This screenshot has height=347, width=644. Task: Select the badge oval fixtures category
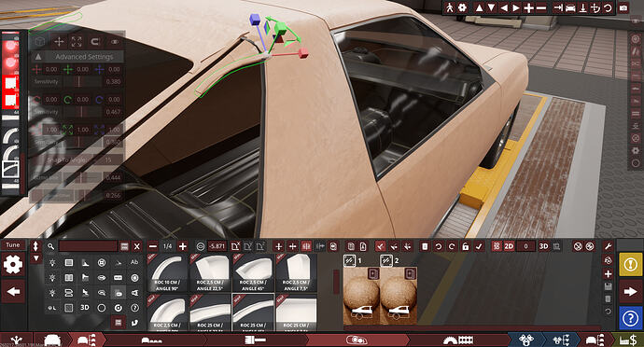click(x=102, y=278)
